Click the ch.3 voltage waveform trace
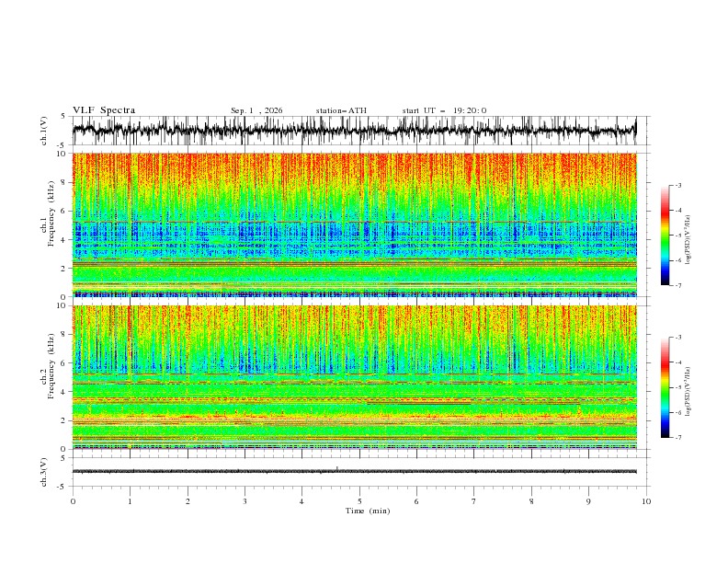Image resolution: width=728 pixels, height=563 pixels. (x=354, y=472)
